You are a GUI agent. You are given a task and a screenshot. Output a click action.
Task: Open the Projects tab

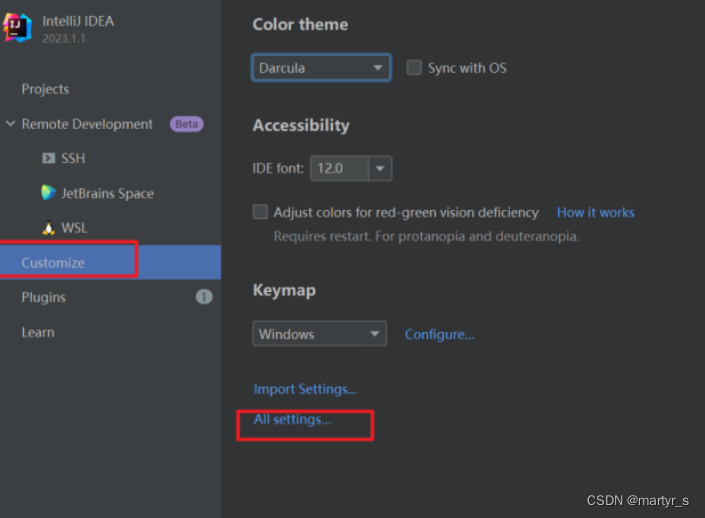pos(45,89)
